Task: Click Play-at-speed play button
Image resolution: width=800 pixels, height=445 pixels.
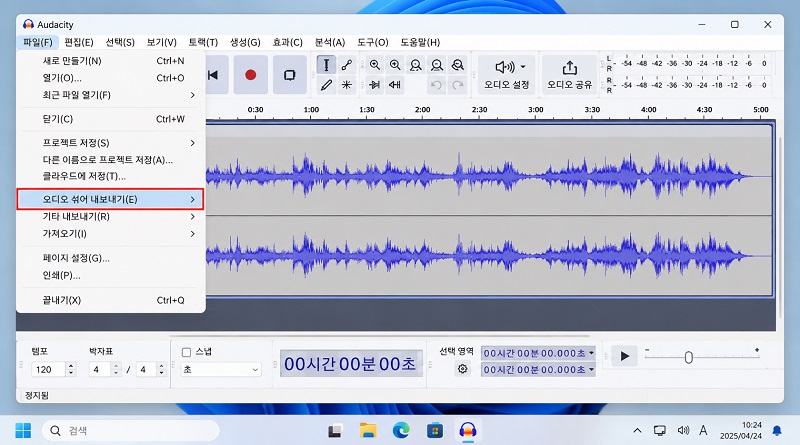Action: pos(624,356)
